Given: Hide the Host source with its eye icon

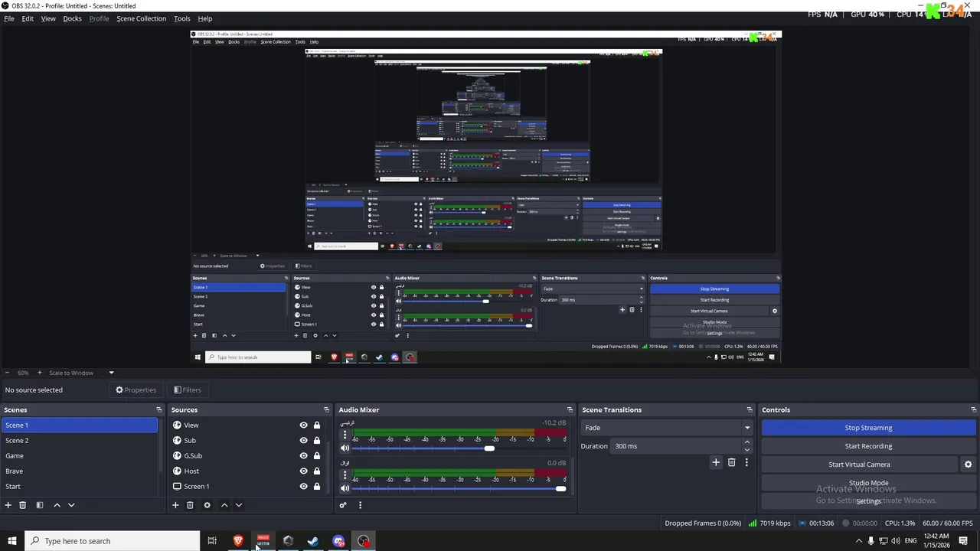Looking at the screenshot, I should point(303,471).
